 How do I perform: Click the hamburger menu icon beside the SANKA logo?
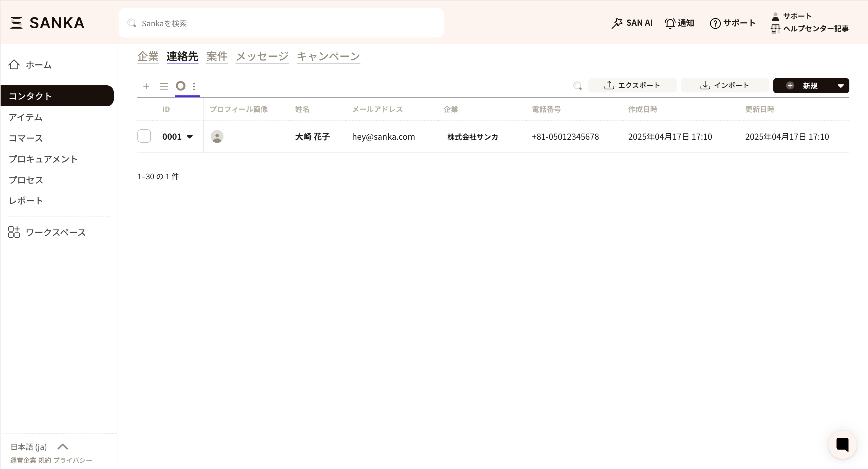16,23
